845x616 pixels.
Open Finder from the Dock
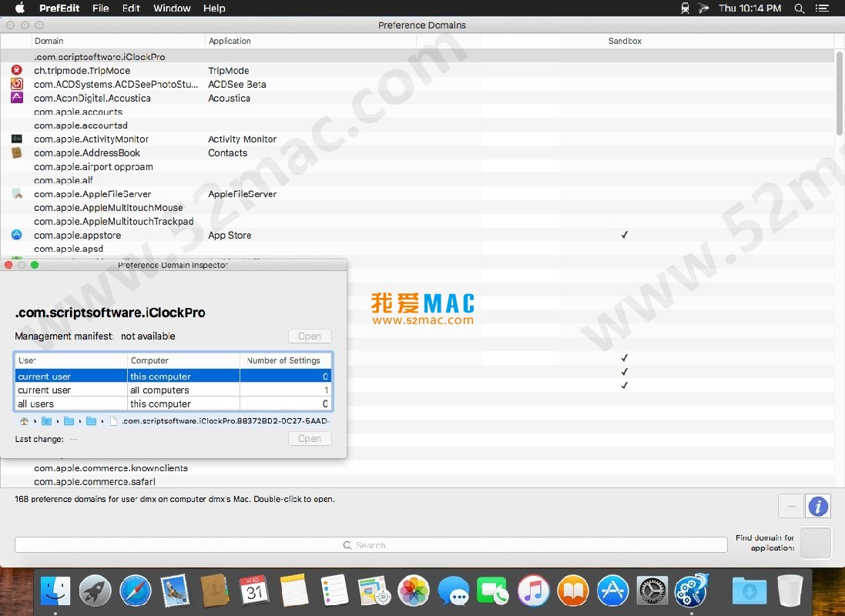coord(55,591)
